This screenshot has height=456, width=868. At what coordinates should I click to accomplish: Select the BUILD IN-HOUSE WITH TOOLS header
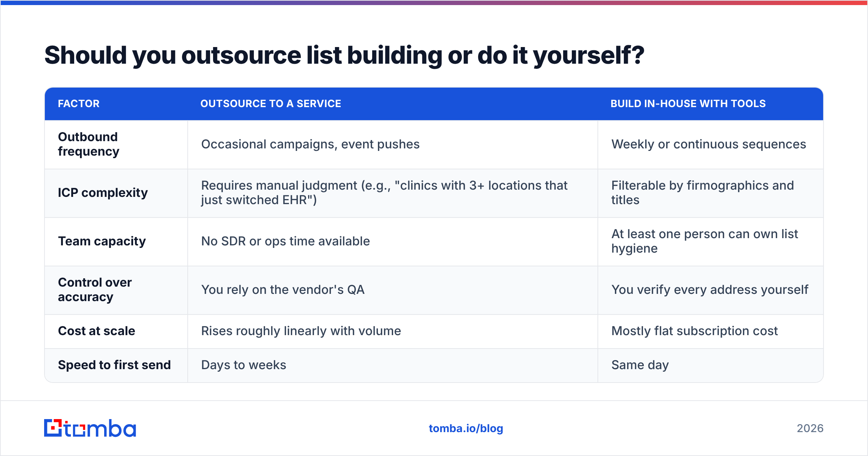[x=688, y=104]
